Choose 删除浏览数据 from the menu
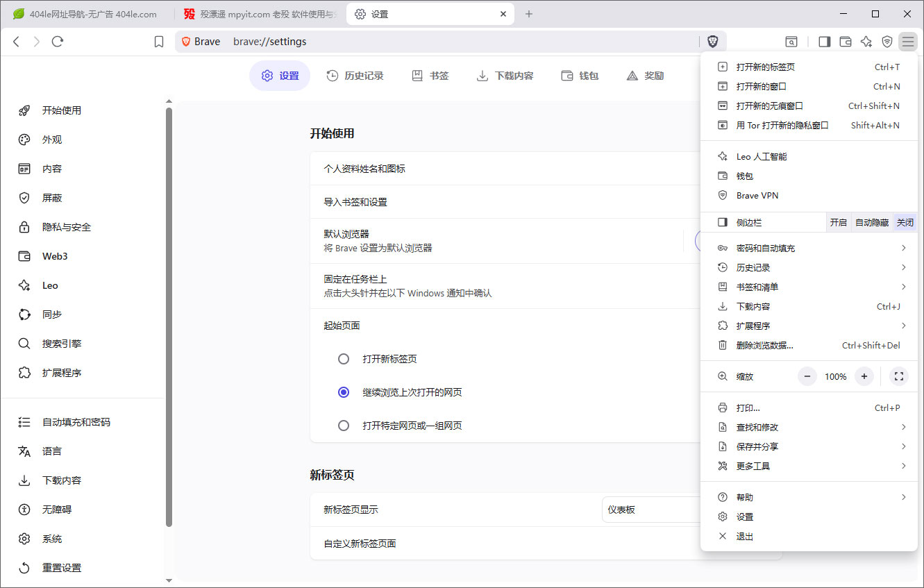 [x=809, y=345]
